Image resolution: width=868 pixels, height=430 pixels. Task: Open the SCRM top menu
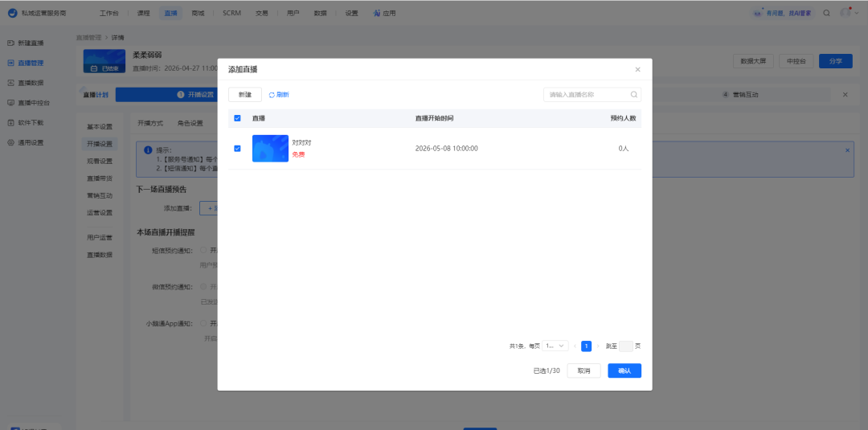(232, 14)
